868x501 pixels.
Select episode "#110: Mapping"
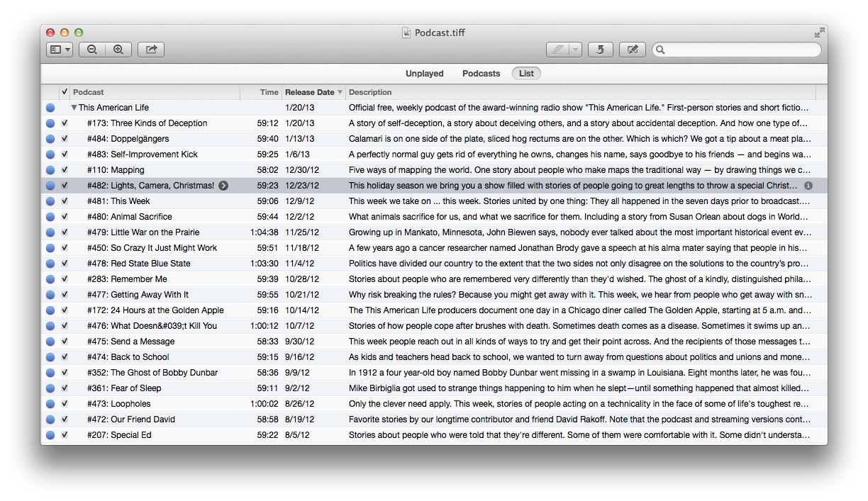coord(116,170)
